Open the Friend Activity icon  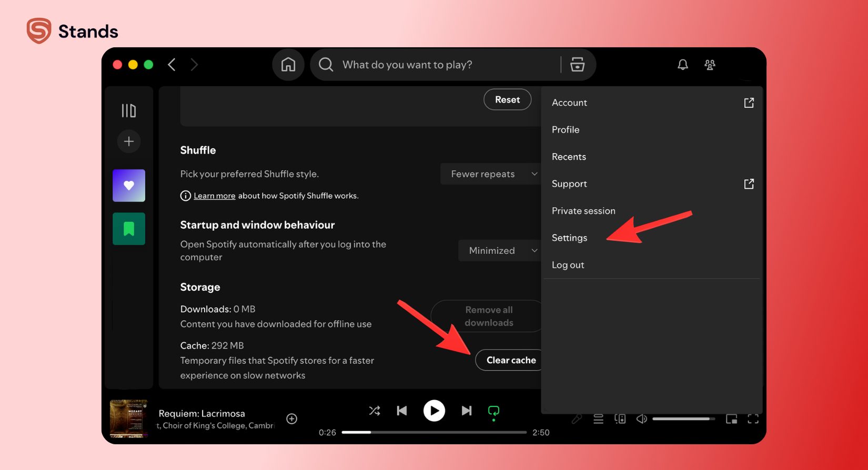[x=710, y=65]
